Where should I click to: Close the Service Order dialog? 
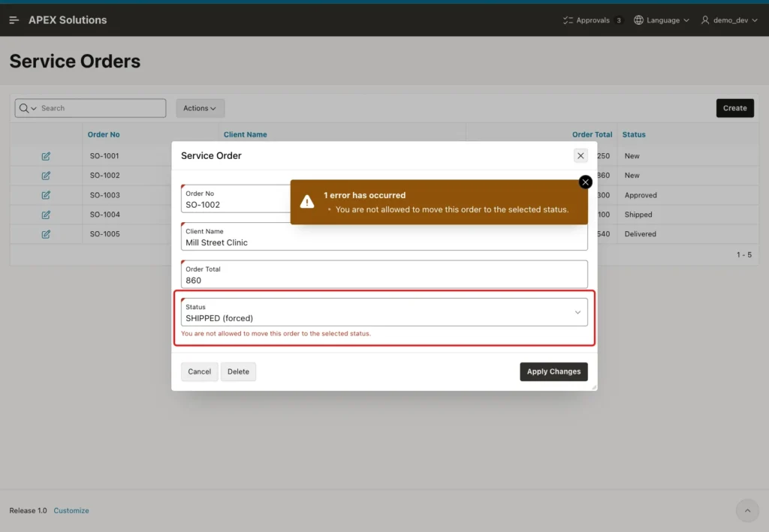tap(581, 156)
